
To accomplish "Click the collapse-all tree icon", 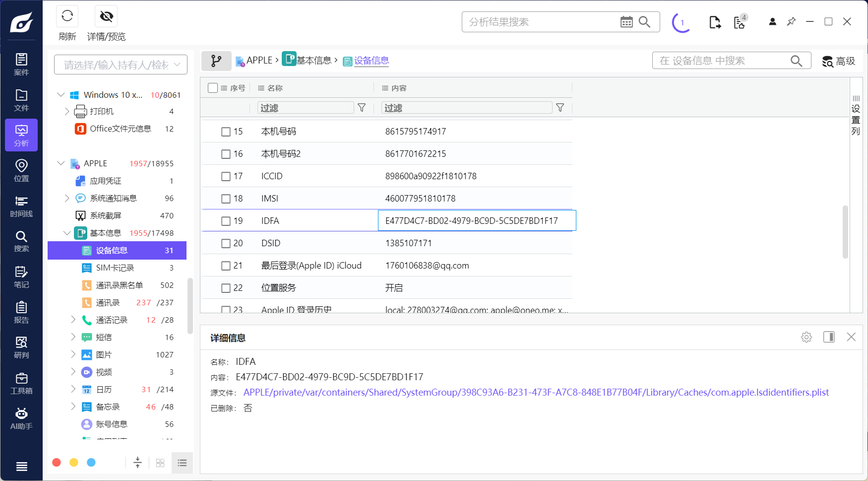I will [x=138, y=463].
